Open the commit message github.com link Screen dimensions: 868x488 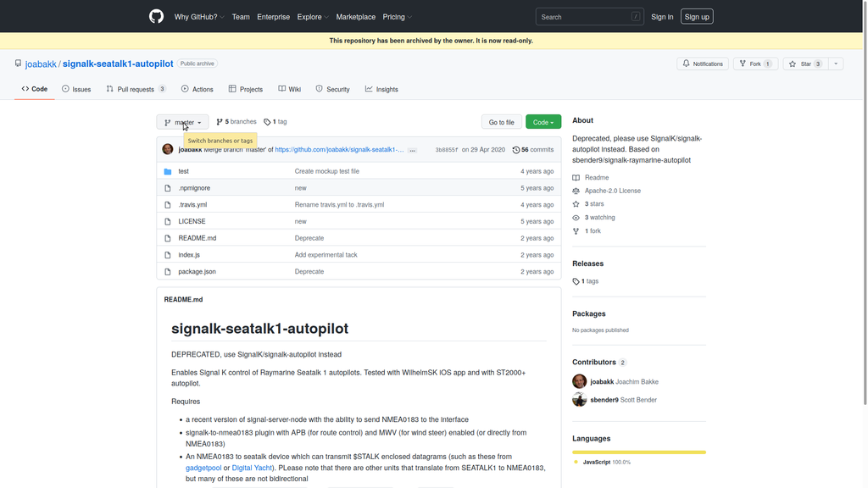pyautogui.click(x=339, y=150)
